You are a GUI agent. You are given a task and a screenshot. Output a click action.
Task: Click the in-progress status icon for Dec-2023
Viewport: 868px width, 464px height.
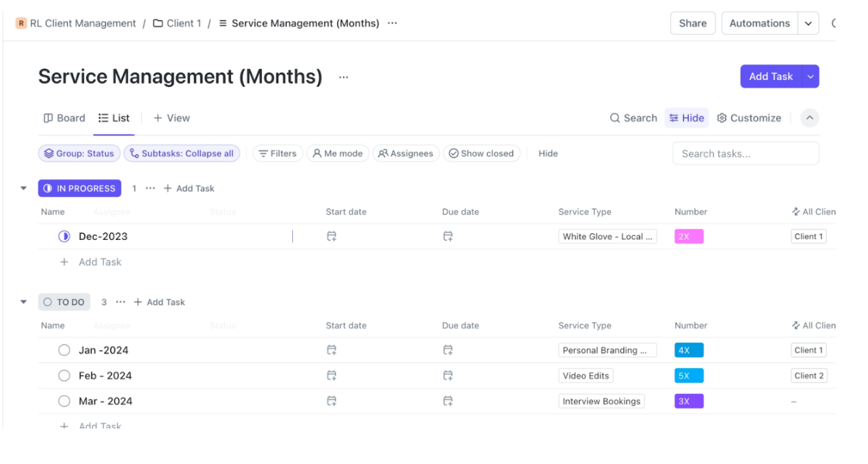point(64,237)
